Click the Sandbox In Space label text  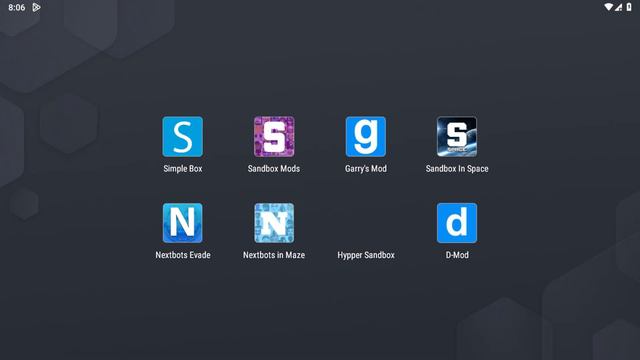pyautogui.click(x=457, y=169)
